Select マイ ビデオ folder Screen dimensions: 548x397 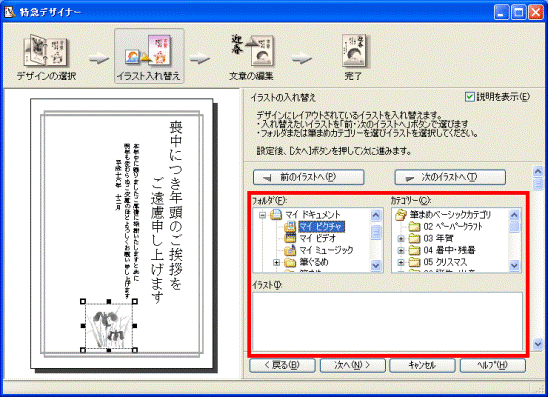(317, 238)
